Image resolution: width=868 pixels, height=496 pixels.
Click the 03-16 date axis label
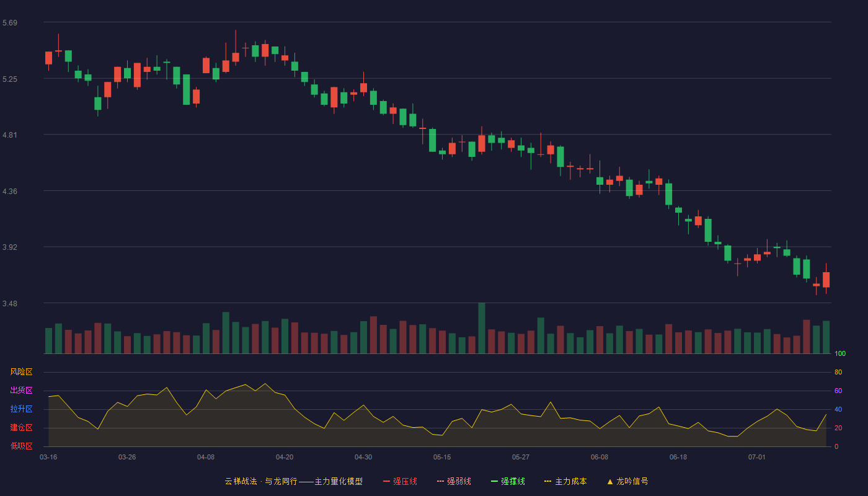48,457
